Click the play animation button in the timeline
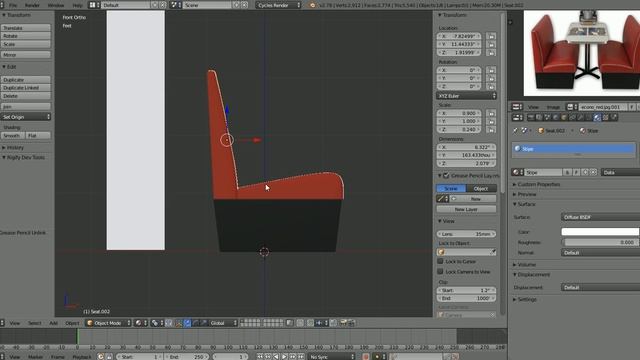Image resolution: width=640 pixels, height=360 pixels. point(284,357)
